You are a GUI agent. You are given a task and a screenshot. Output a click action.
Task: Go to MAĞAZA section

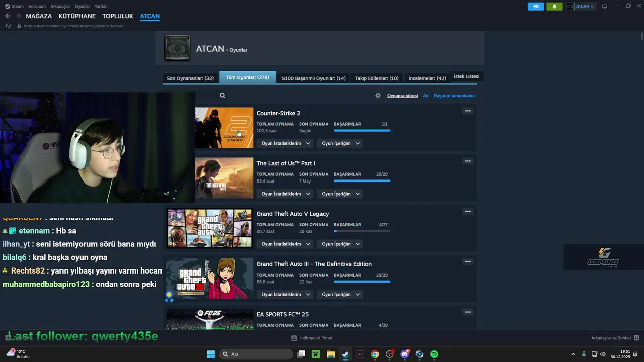tap(39, 16)
